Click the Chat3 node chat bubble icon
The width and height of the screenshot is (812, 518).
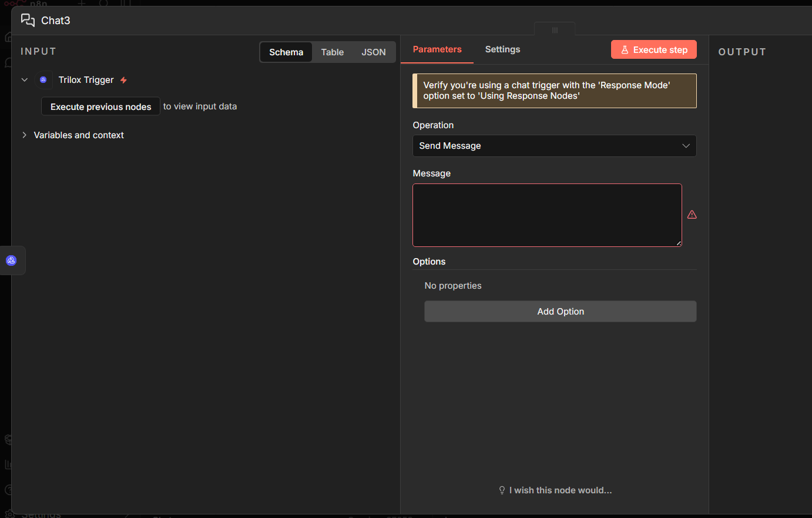[x=28, y=21]
